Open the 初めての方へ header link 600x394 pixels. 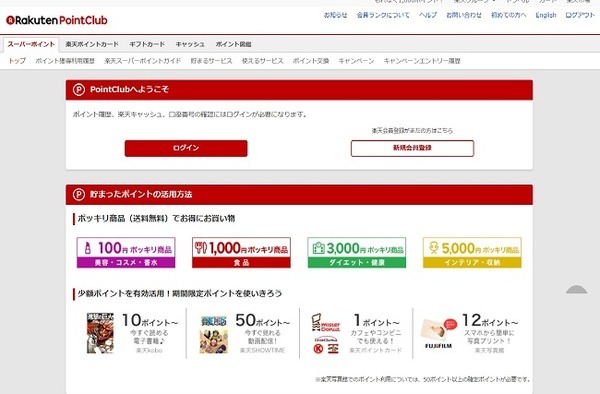pos(509,15)
